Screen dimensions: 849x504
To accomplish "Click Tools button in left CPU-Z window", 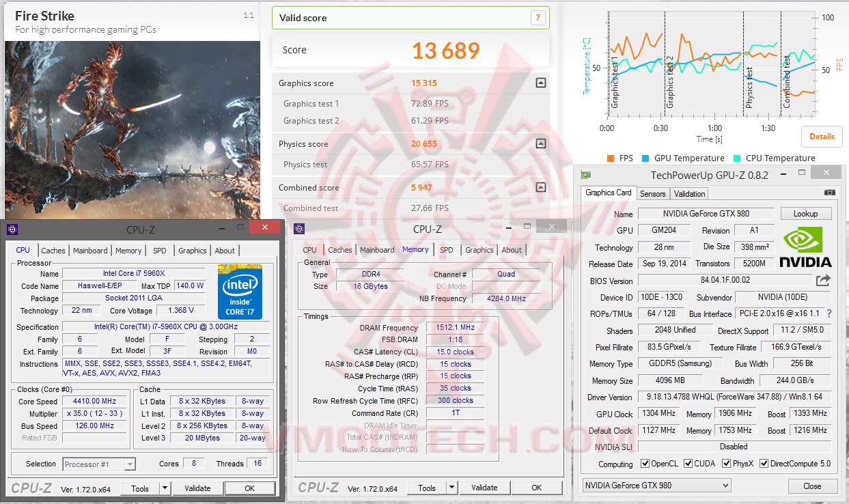I will (140, 488).
